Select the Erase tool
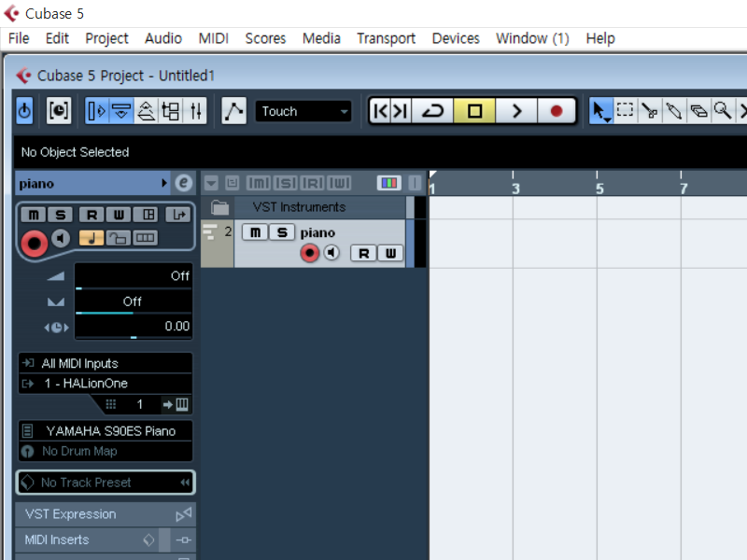The height and width of the screenshot is (560, 747). (x=698, y=111)
